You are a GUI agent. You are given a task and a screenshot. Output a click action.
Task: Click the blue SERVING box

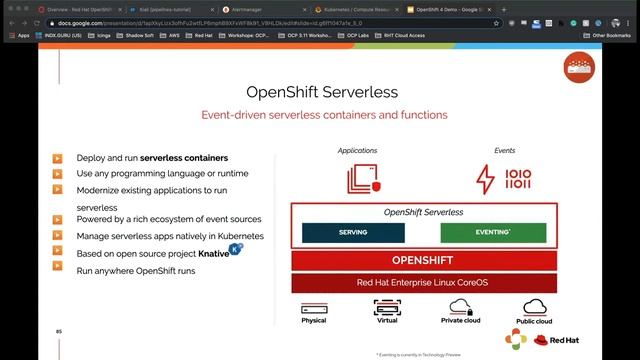point(353,232)
